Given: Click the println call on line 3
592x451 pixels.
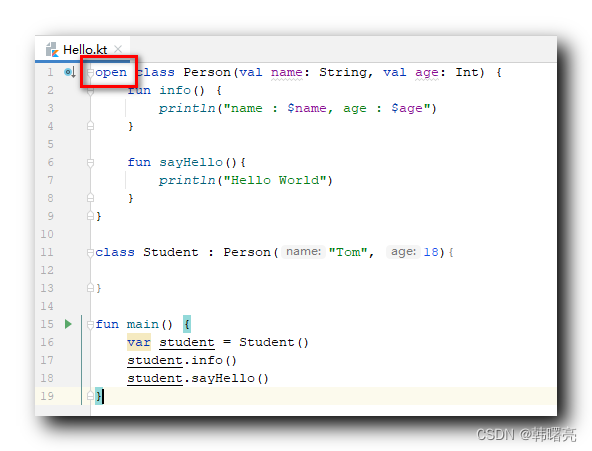Looking at the screenshot, I should click(x=187, y=108).
